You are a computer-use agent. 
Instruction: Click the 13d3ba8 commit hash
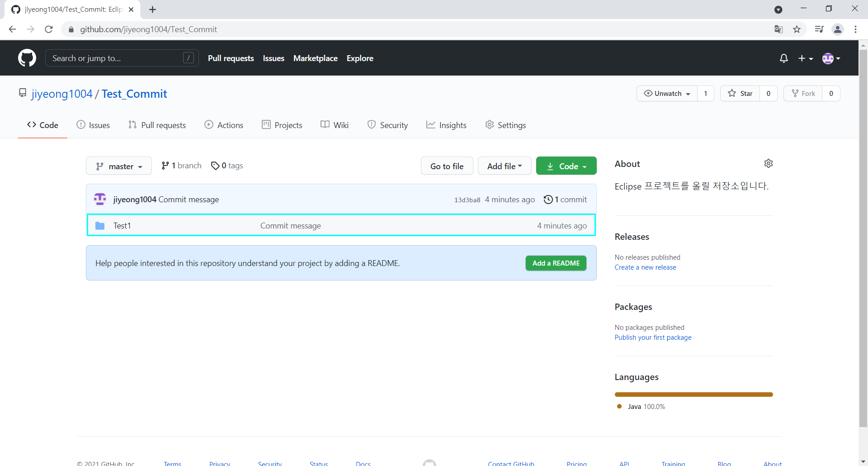[x=467, y=200]
